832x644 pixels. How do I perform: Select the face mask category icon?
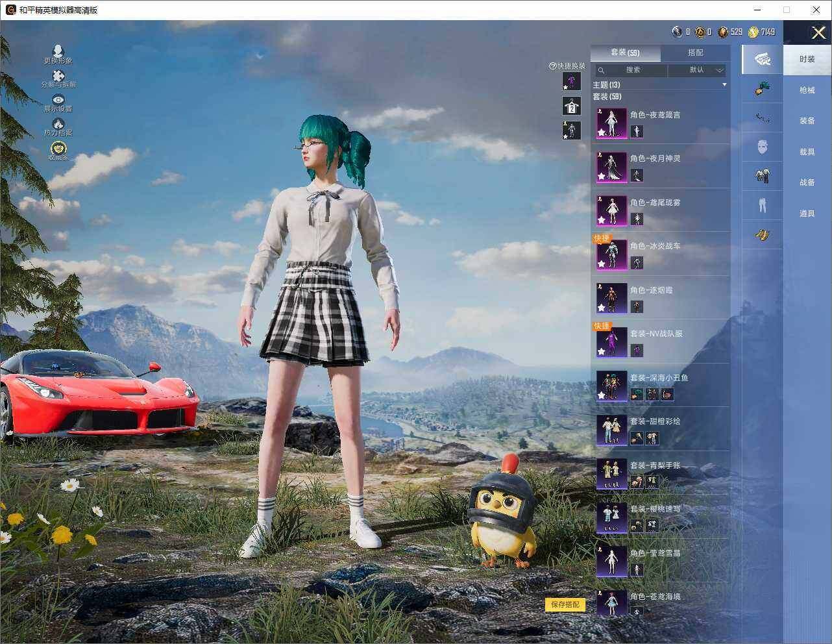point(762,147)
